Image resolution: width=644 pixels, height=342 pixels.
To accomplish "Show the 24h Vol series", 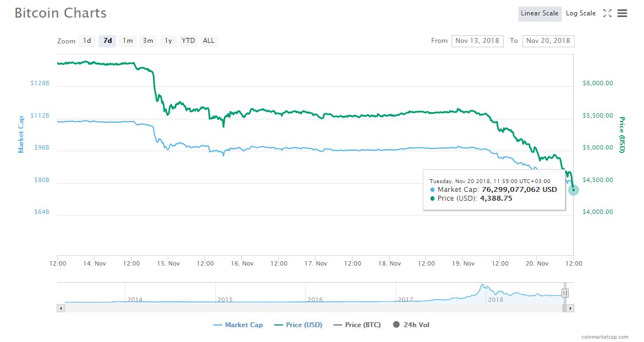I will [411, 325].
